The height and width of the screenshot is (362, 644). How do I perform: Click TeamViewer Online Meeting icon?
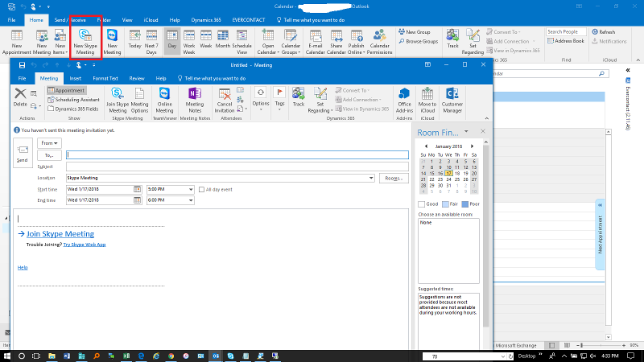click(164, 100)
